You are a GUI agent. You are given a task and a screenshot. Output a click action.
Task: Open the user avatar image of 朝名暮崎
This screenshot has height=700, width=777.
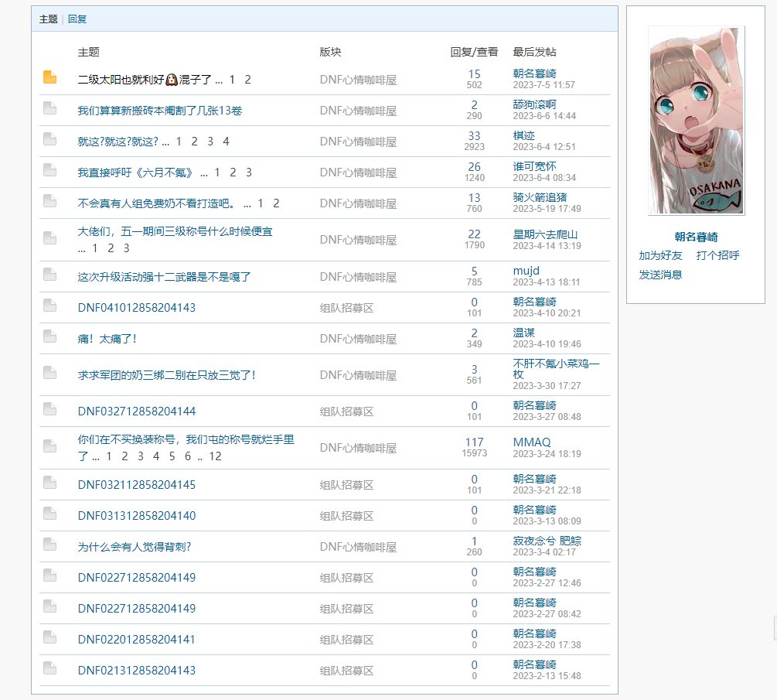tap(696, 121)
